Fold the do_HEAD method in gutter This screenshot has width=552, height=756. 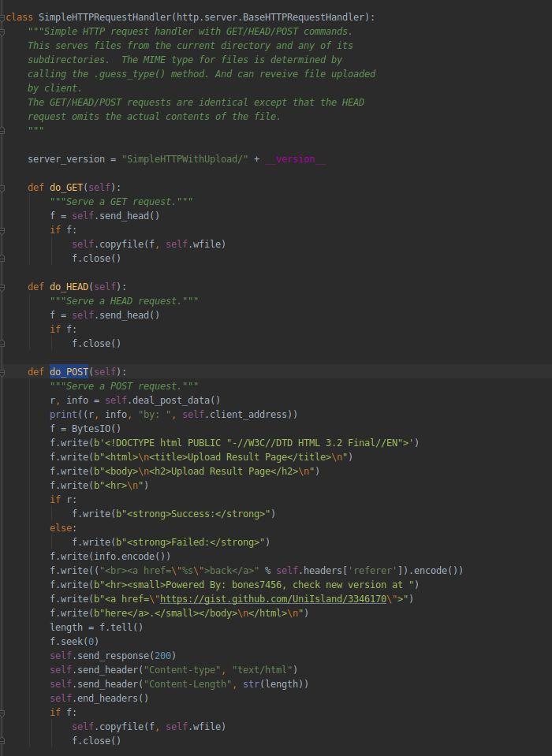2,288
